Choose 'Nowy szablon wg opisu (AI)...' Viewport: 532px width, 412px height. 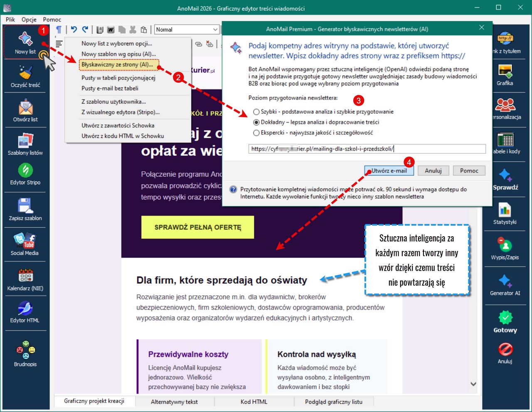119,54
